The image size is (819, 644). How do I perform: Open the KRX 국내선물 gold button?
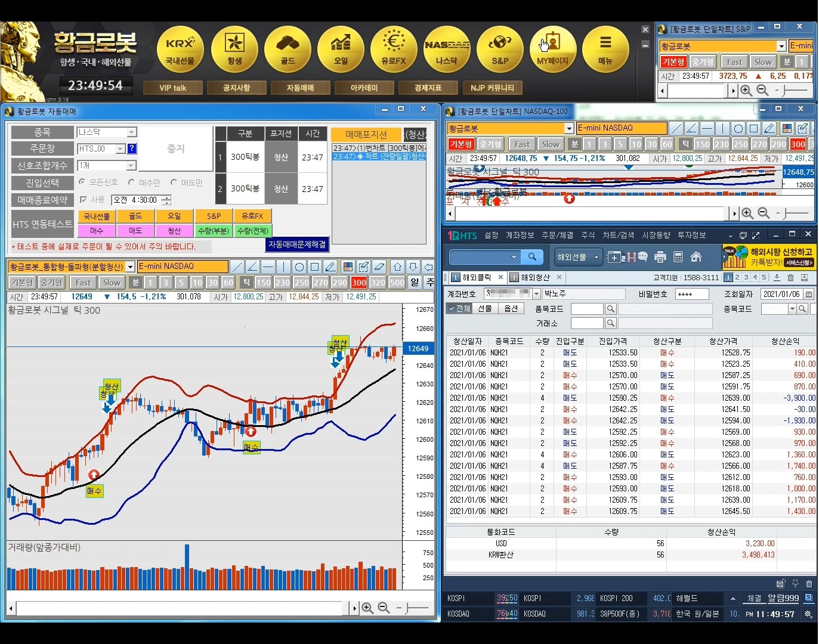coord(180,49)
